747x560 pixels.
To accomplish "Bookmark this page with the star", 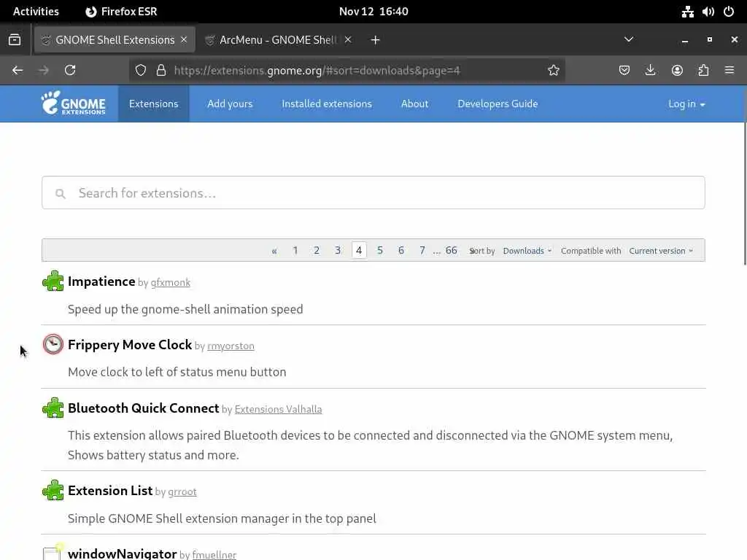I will point(553,71).
